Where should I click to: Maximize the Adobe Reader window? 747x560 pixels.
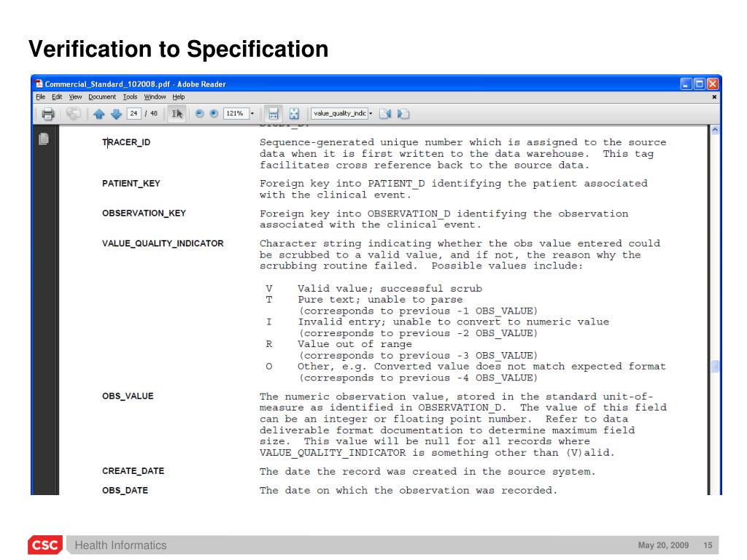coord(700,84)
